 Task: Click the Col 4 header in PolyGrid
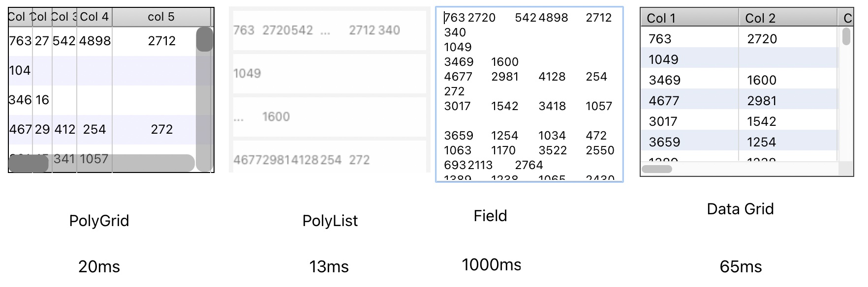click(x=94, y=17)
